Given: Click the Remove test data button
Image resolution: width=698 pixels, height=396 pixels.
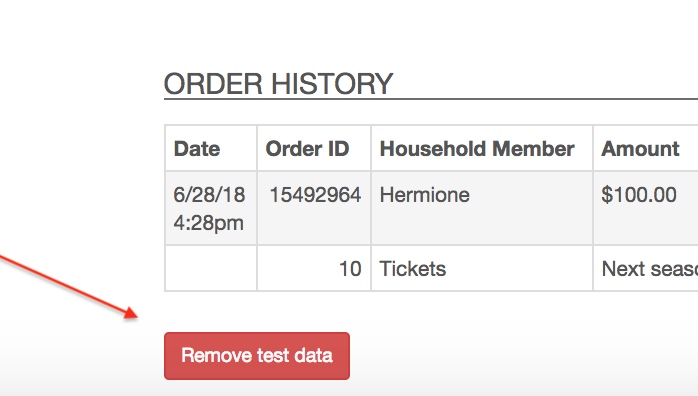Looking at the screenshot, I should pos(257,356).
